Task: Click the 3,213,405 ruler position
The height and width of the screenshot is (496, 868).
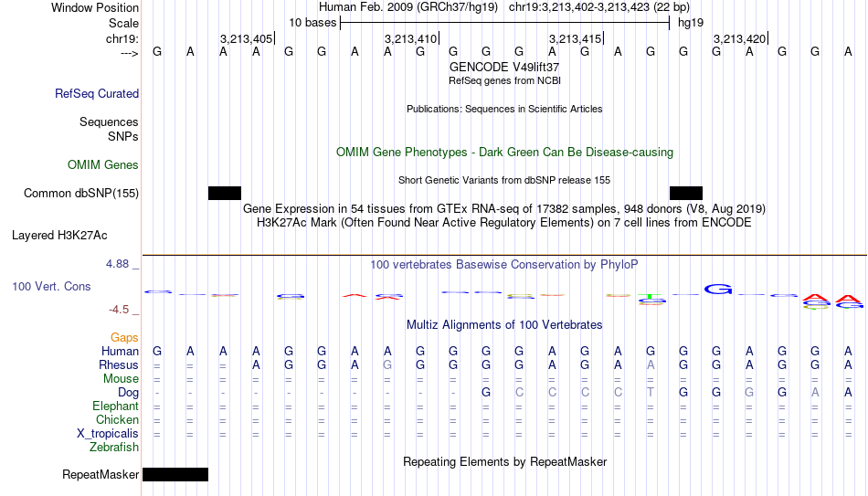Action: point(247,38)
